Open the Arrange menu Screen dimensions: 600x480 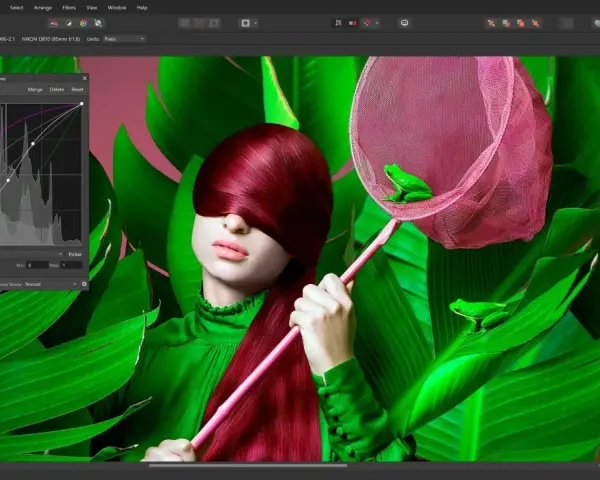pos(43,8)
